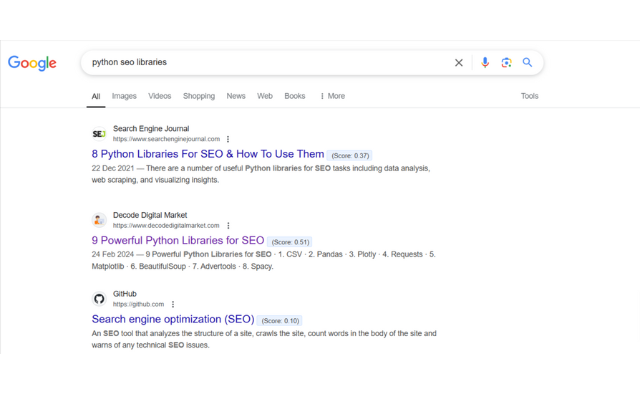Open '8 Python Libraries For SEO & How To Use Them'
The image size is (640, 400).
(x=208, y=154)
